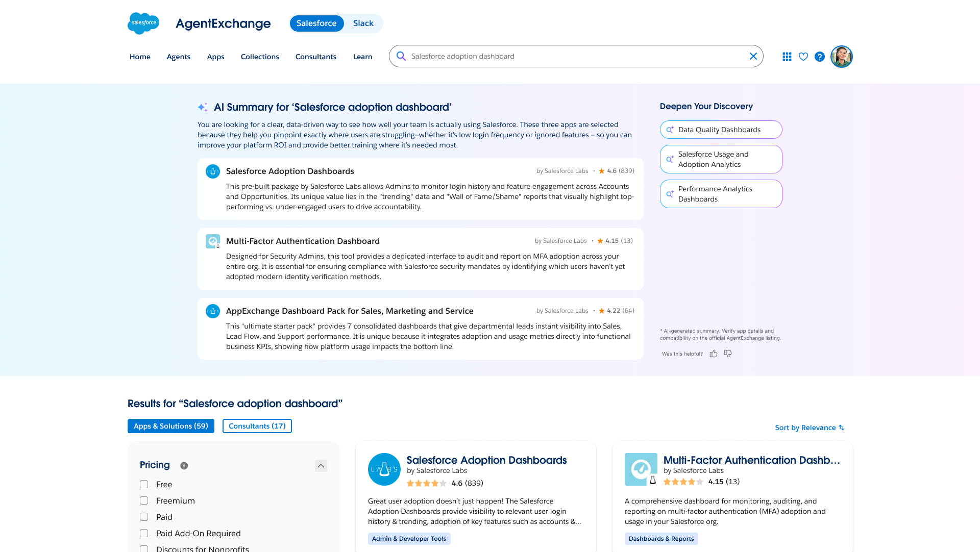Click Salesforce Adoption Dashboards icon in AI summary

[x=213, y=171]
